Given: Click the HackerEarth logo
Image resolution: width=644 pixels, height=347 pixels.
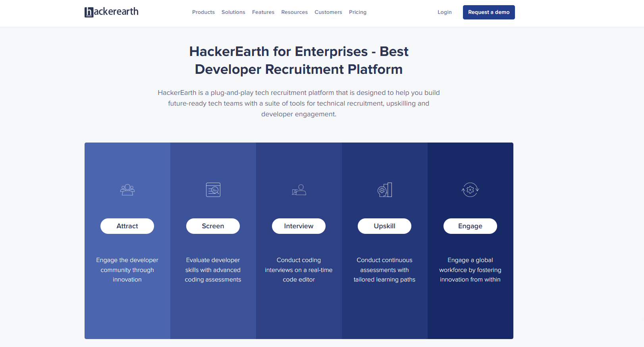Looking at the screenshot, I should tap(112, 12).
